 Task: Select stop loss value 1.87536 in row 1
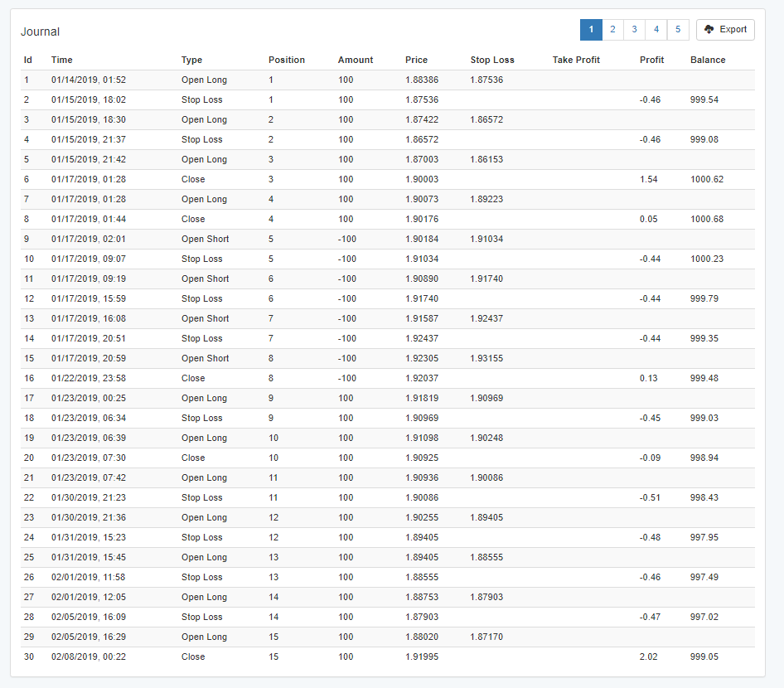486,80
